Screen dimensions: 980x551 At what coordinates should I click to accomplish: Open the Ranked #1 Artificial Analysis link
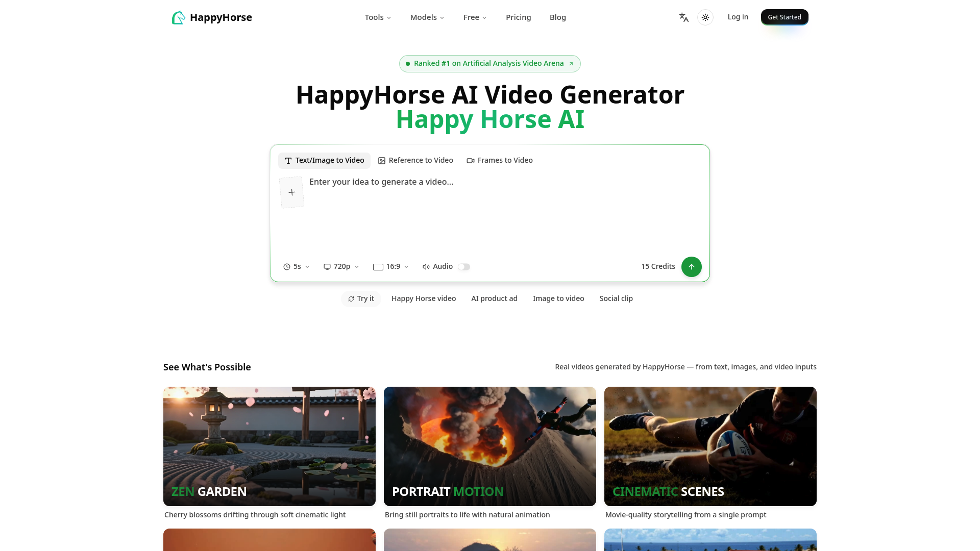point(489,63)
